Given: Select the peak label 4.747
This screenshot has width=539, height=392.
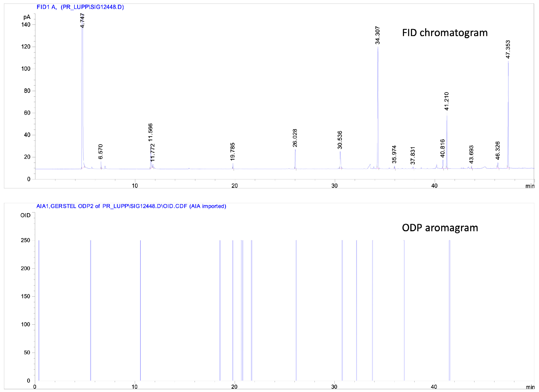Looking at the screenshot, I should point(82,21).
